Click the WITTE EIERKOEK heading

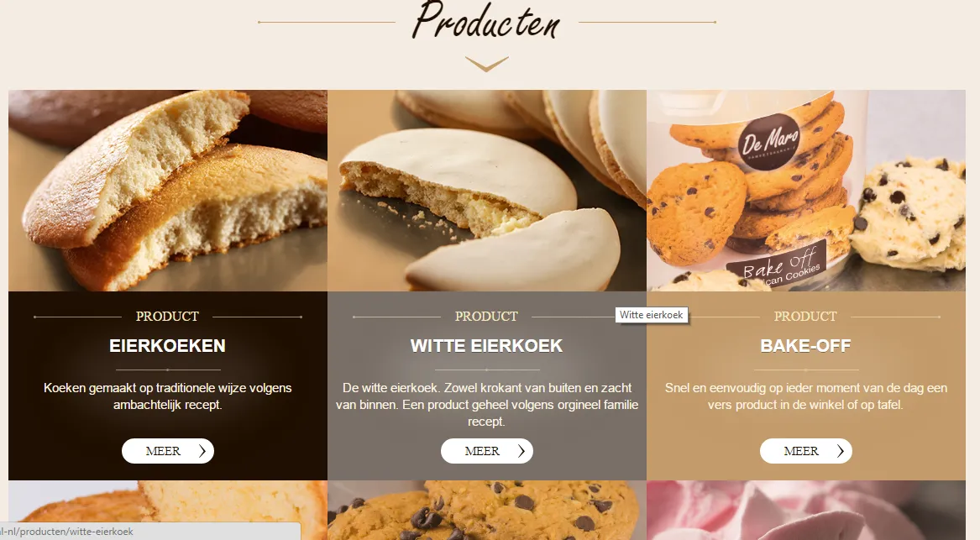[487, 346]
